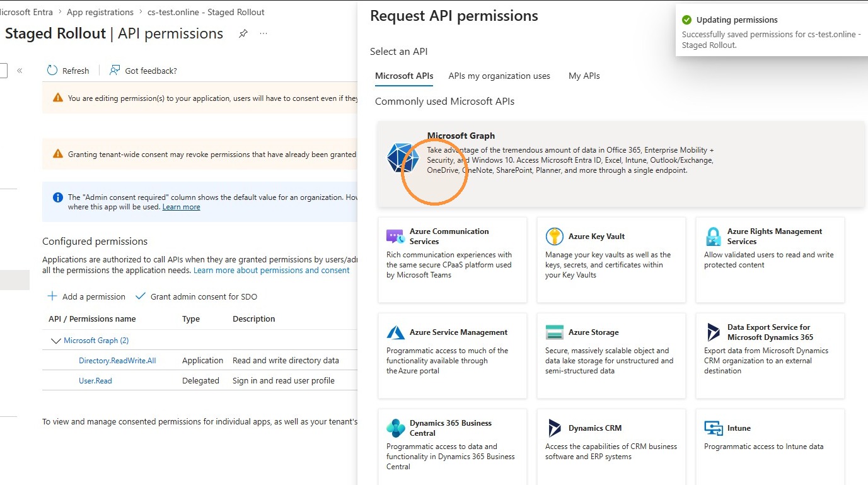Switch to APIs my organization uses tab
Viewport: 868px width, 485px height.
[499, 76]
